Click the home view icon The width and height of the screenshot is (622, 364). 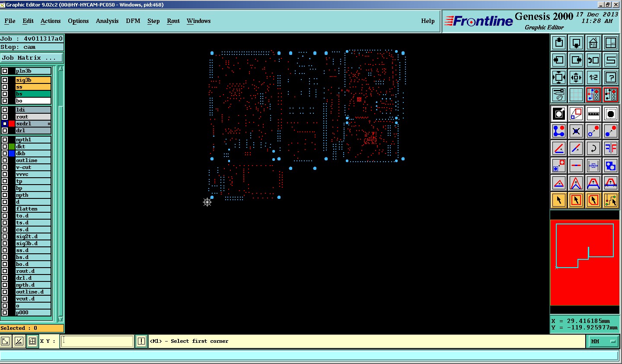593,43
